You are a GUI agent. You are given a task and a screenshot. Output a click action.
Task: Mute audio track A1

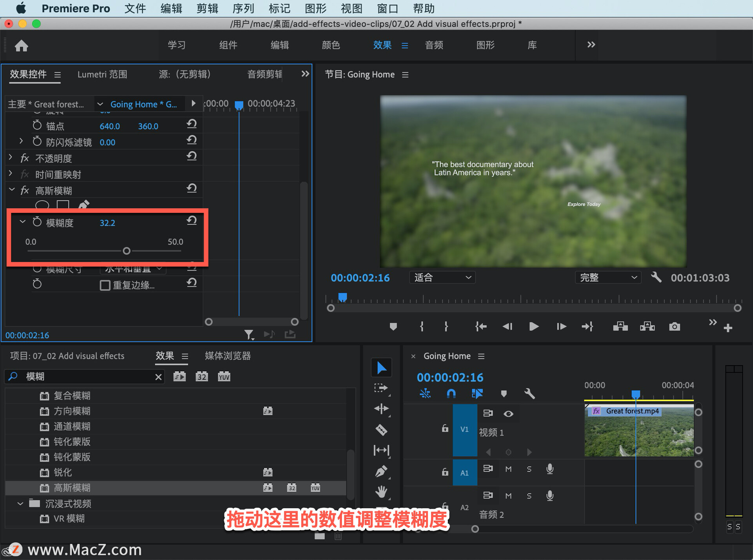pos(508,469)
